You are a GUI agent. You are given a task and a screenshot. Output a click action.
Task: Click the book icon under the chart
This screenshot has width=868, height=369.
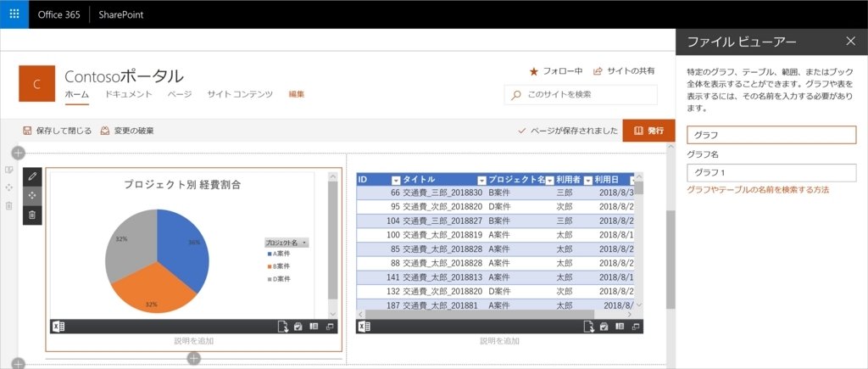click(314, 327)
